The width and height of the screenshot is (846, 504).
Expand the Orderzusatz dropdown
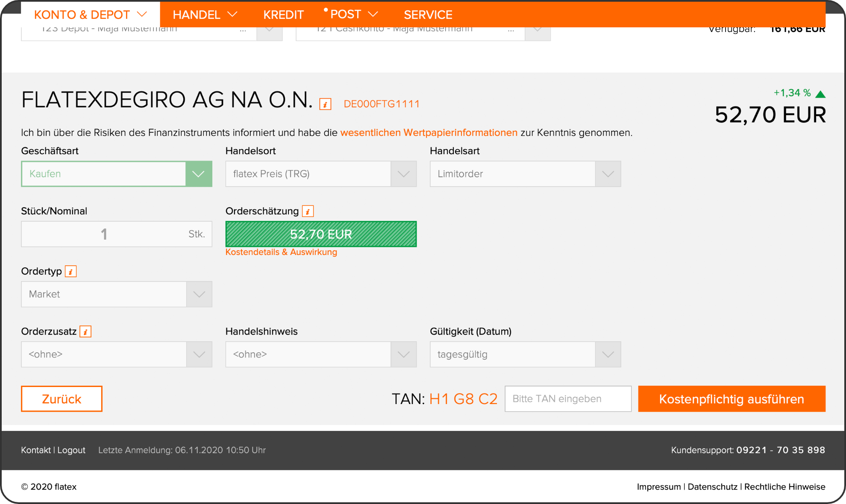click(x=198, y=354)
